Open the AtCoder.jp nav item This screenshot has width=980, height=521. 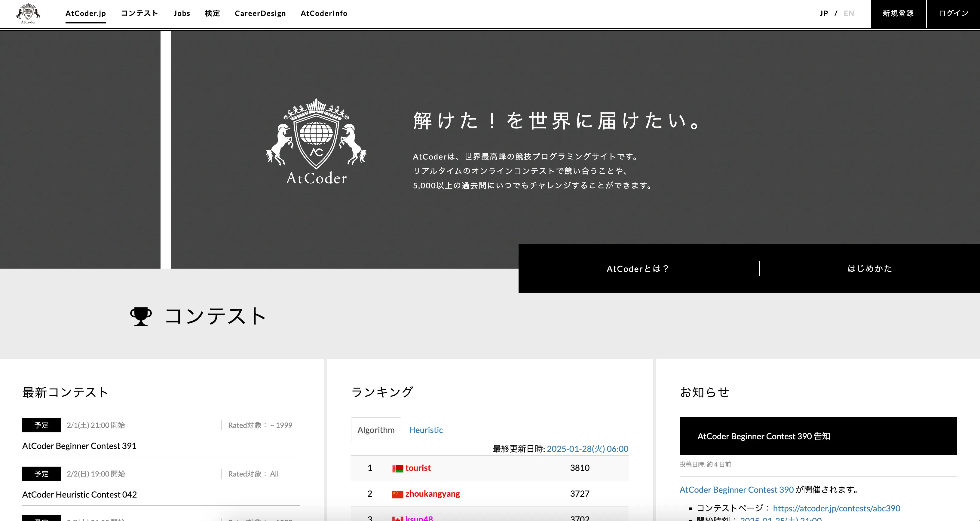(86, 13)
